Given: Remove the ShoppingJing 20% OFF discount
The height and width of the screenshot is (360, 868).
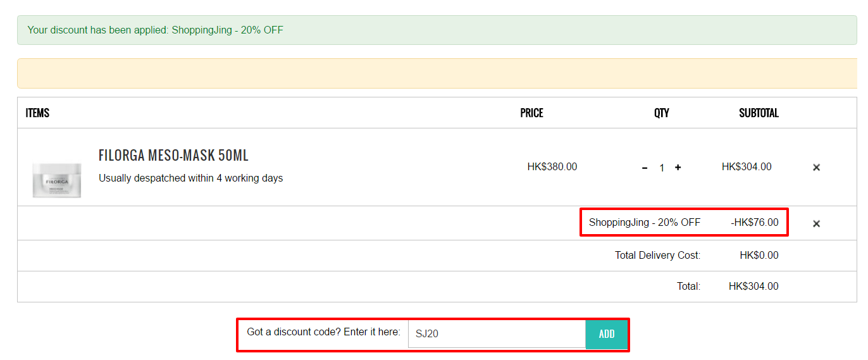Looking at the screenshot, I should coord(816,223).
